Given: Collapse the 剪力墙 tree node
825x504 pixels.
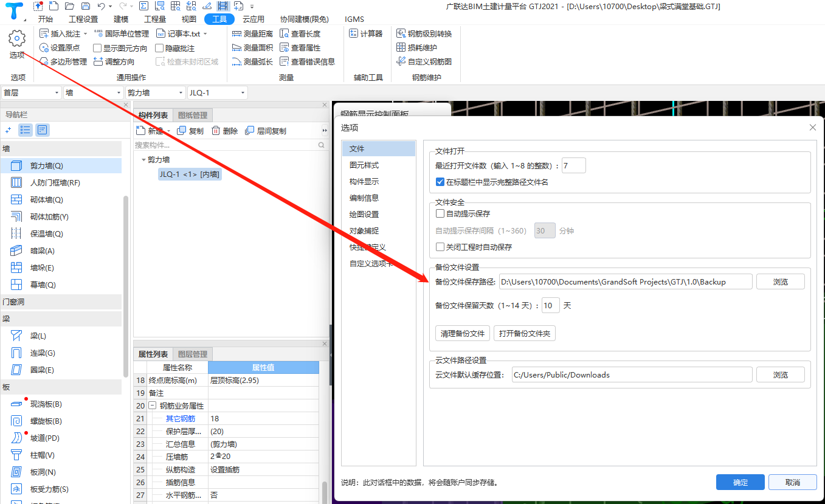Looking at the screenshot, I should pyautogui.click(x=143, y=160).
